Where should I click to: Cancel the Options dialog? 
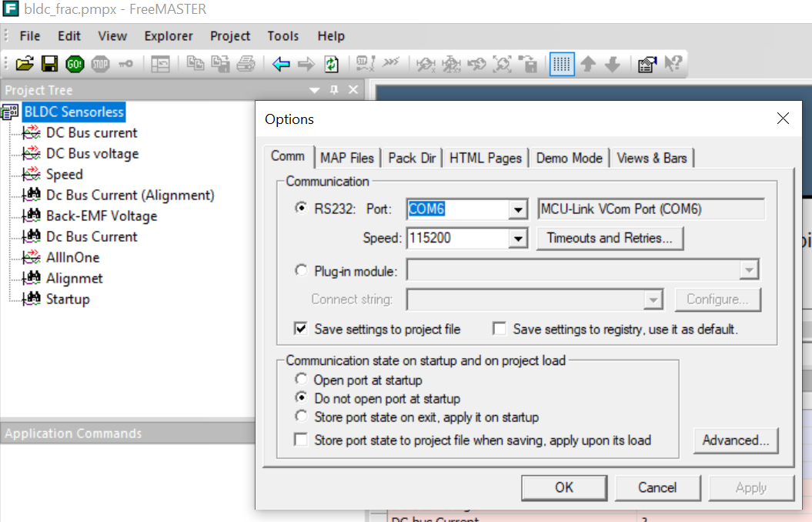point(657,488)
